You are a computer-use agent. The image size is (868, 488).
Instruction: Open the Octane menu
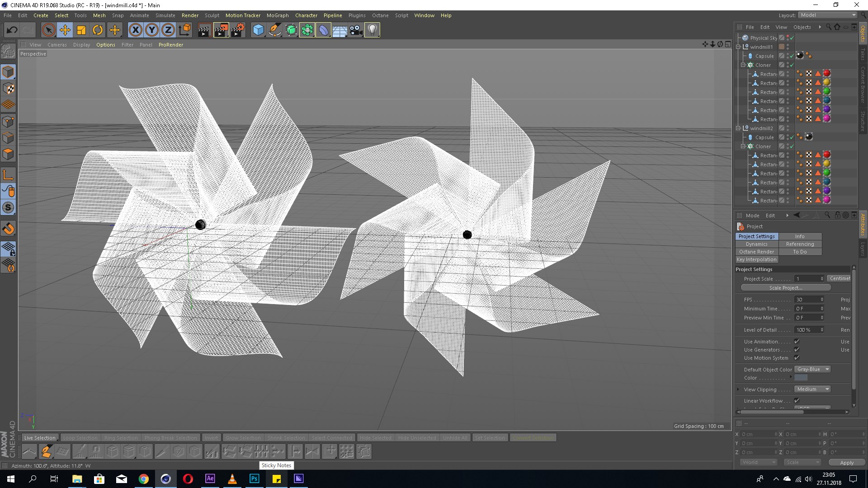pos(380,15)
